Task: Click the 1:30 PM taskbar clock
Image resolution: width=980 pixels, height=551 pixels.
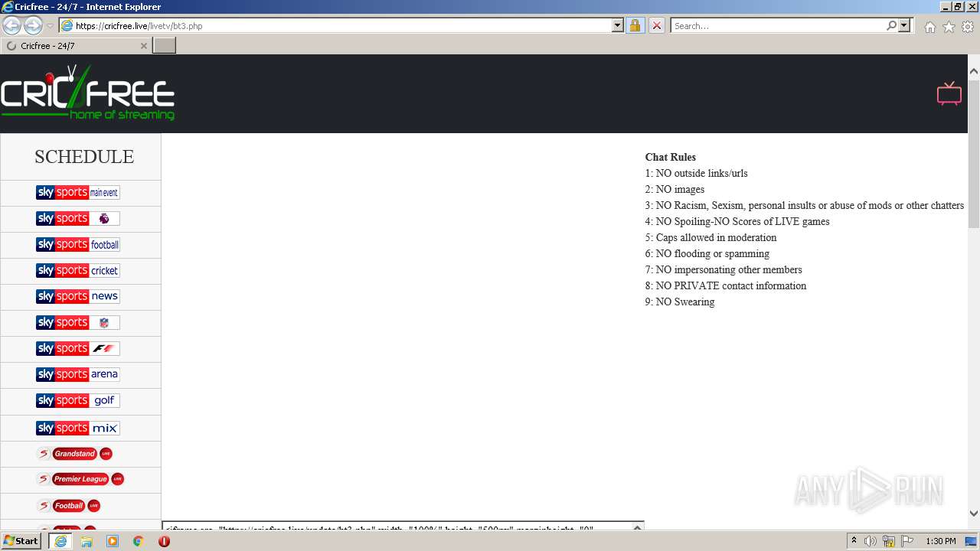Action: point(940,541)
